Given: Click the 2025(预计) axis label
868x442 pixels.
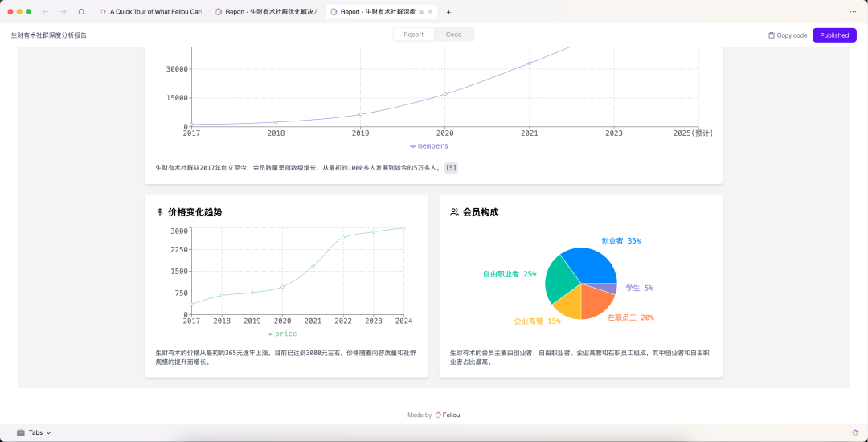Looking at the screenshot, I should 693,133.
